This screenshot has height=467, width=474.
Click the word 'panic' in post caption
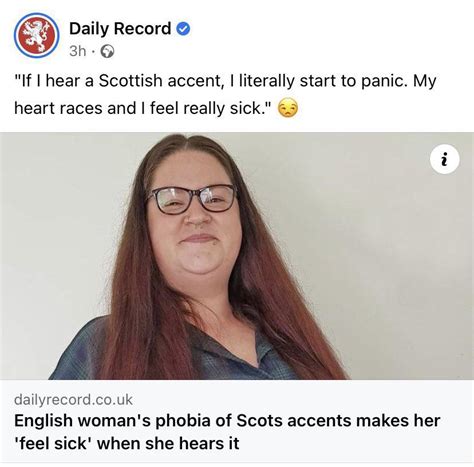point(384,81)
